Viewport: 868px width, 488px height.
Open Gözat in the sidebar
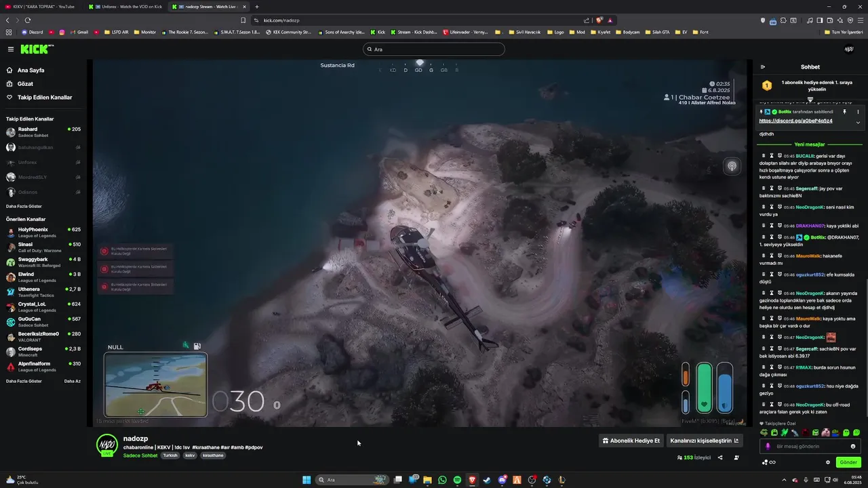[25, 84]
